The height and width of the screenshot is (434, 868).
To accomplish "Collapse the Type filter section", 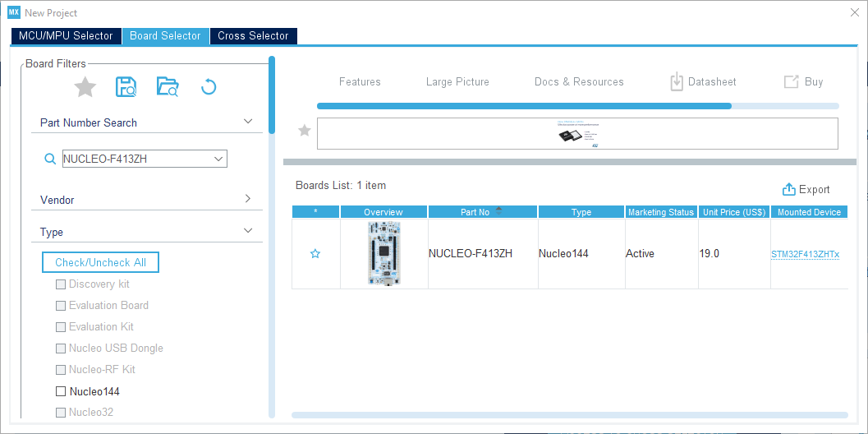I will (x=248, y=231).
